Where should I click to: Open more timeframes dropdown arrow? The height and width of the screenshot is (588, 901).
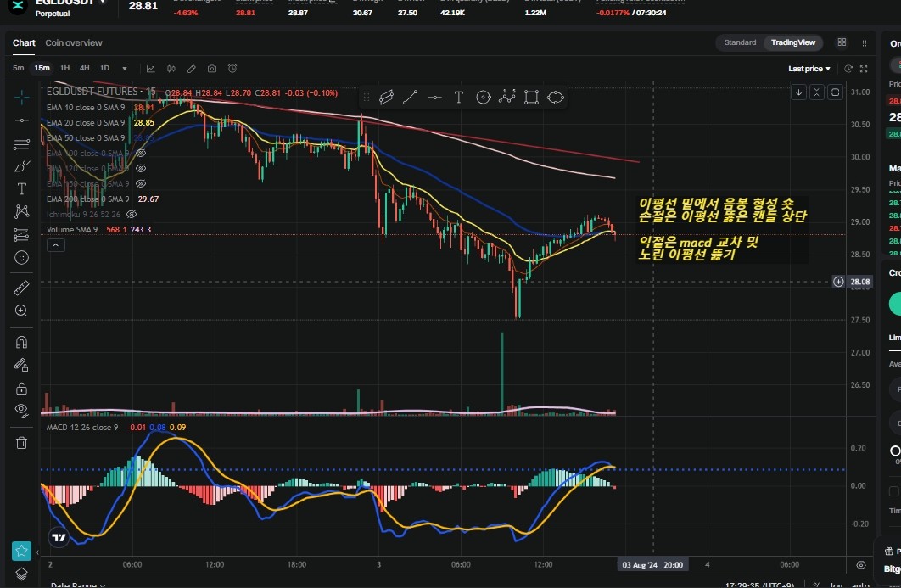pos(125,69)
